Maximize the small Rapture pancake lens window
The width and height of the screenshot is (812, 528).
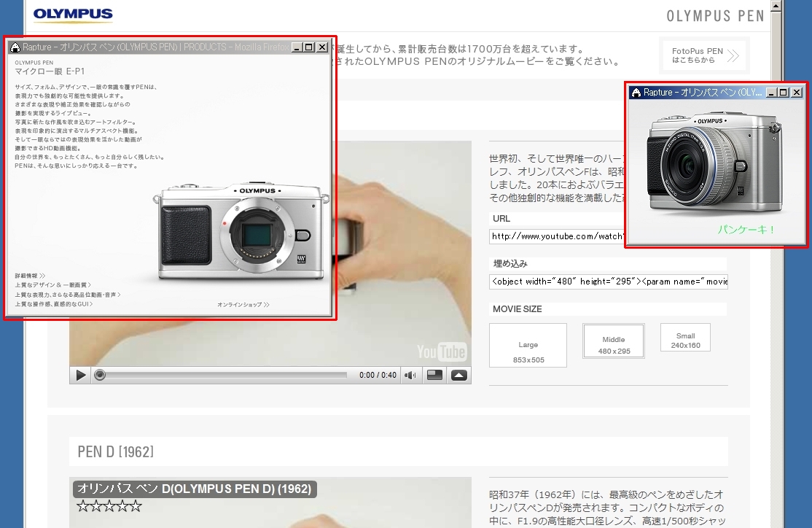[784, 92]
